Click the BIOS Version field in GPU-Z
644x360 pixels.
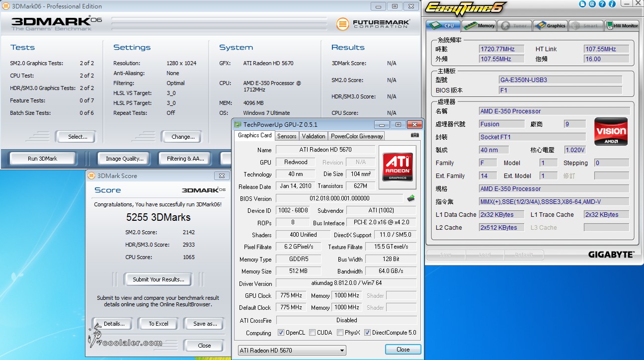[340, 198]
